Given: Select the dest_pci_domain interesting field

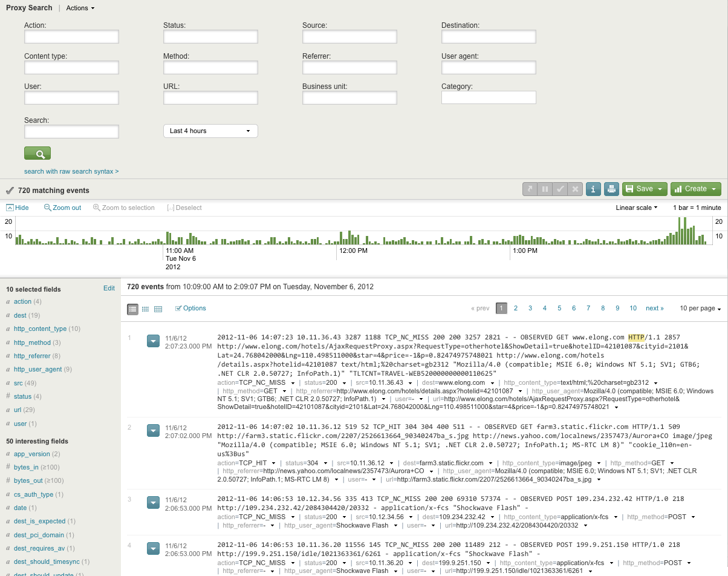Looking at the screenshot, I should 39,535.
